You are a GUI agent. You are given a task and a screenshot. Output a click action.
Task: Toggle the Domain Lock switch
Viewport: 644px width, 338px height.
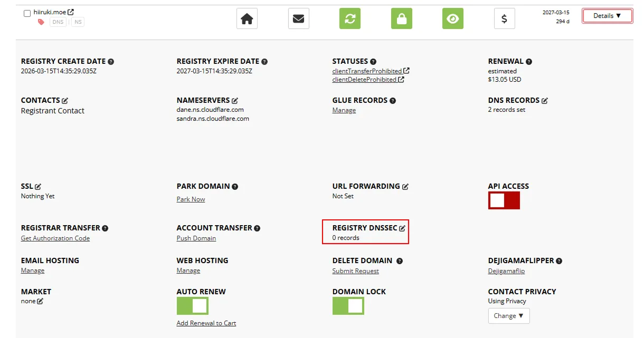tap(348, 306)
